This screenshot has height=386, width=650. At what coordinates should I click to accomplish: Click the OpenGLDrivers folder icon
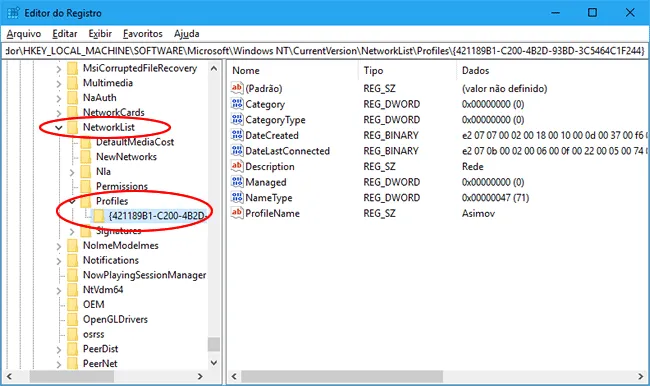pos(73,320)
